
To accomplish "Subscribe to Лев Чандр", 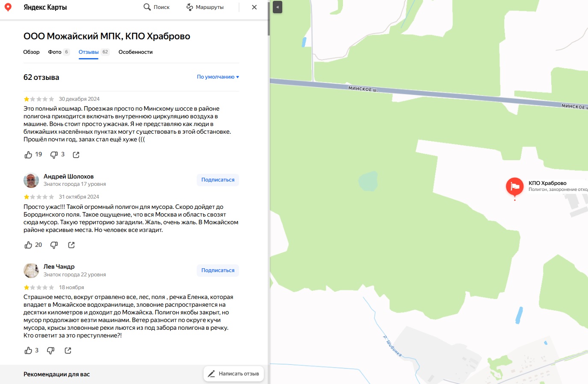I will [x=218, y=270].
